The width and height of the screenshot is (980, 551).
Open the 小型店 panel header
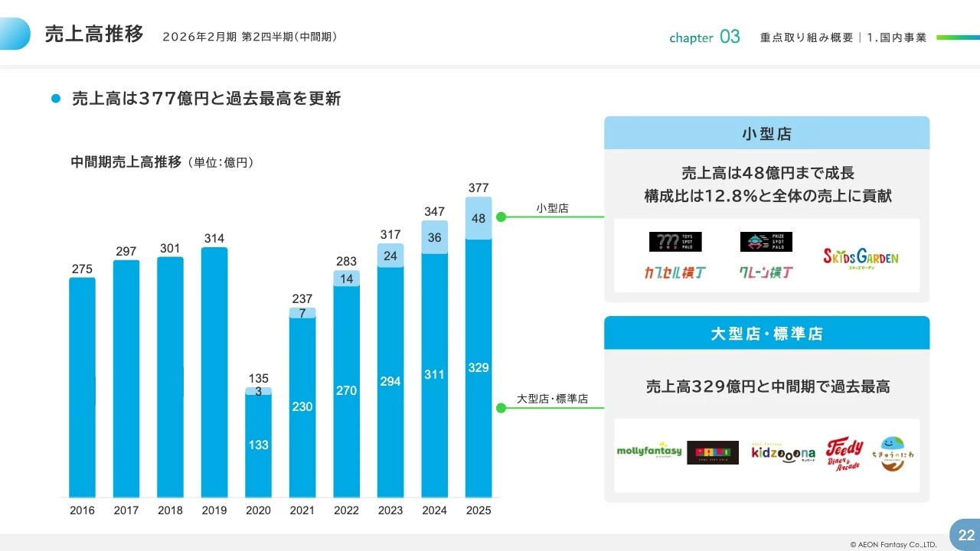tap(766, 132)
